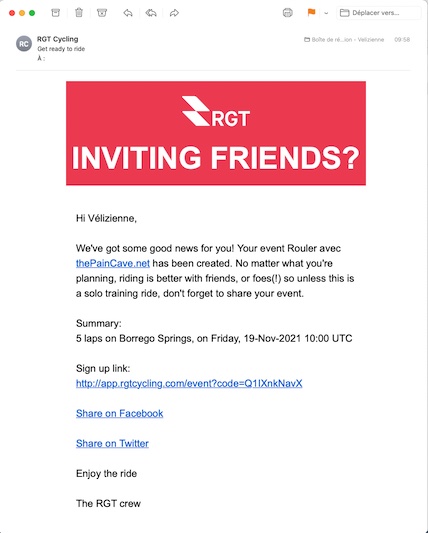
Task: Expand the flag color dropdown chevron
Action: [x=326, y=13]
